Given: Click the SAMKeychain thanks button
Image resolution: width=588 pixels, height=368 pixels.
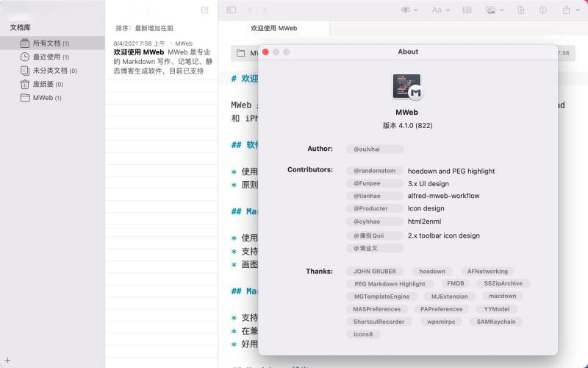Looking at the screenshot, I should tap(496, 322).
